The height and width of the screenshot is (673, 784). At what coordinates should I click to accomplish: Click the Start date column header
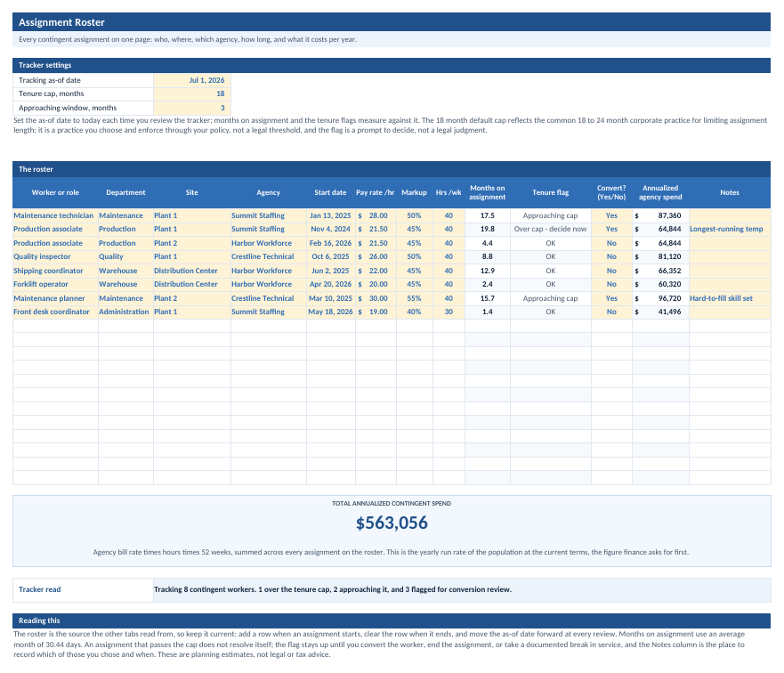pos(330,192)
